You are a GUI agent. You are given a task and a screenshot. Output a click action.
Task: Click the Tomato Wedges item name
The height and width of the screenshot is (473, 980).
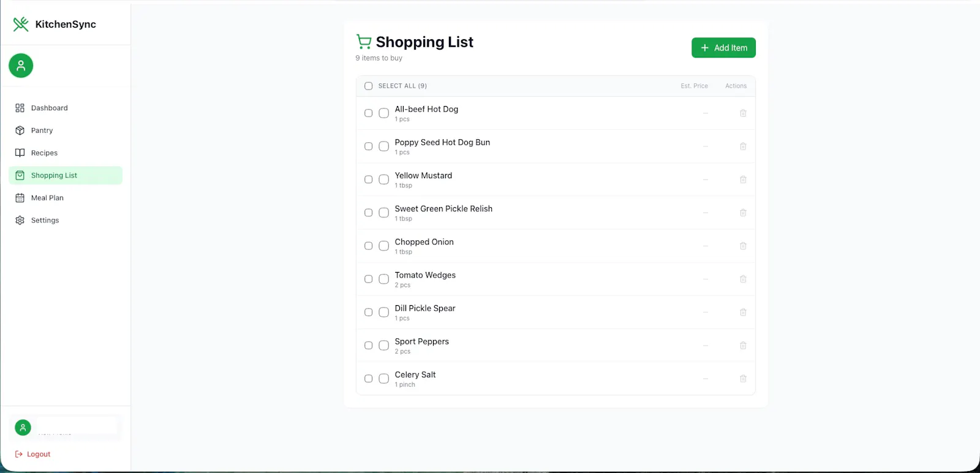click(x=425, y=275)
